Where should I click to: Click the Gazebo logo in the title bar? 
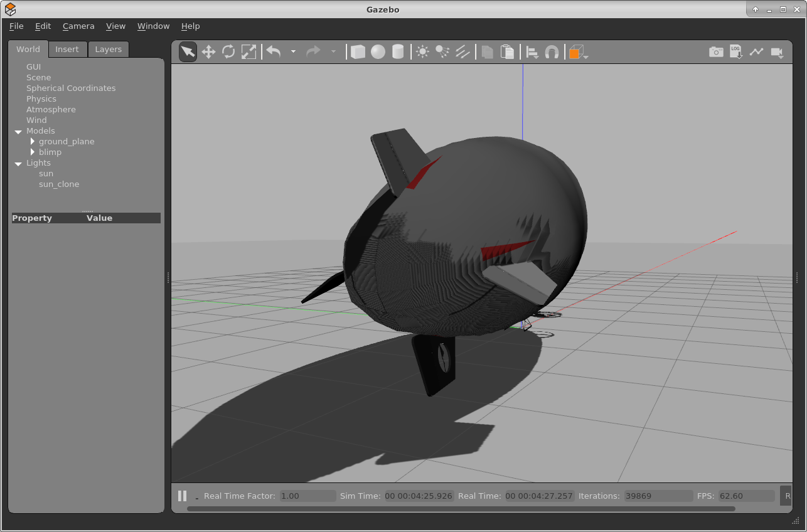[x=10, y=9]
